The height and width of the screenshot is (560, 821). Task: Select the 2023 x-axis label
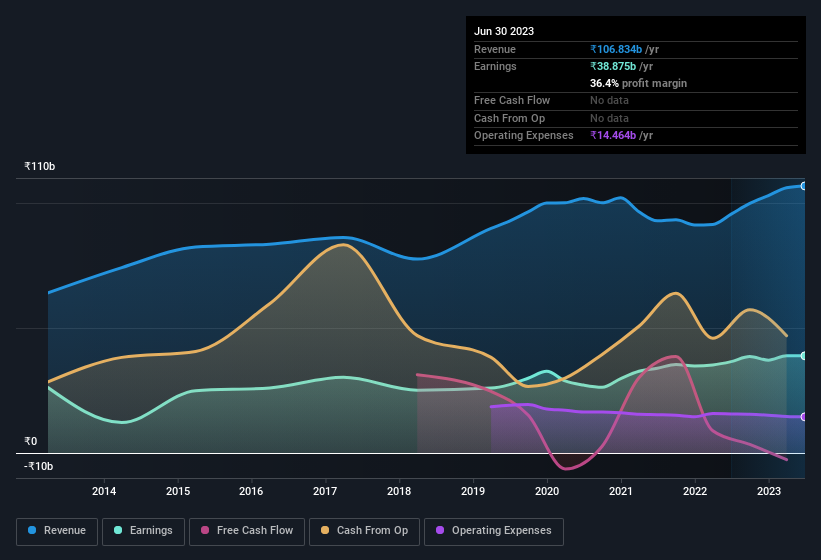pyautogui.click(x=769, y=491)
